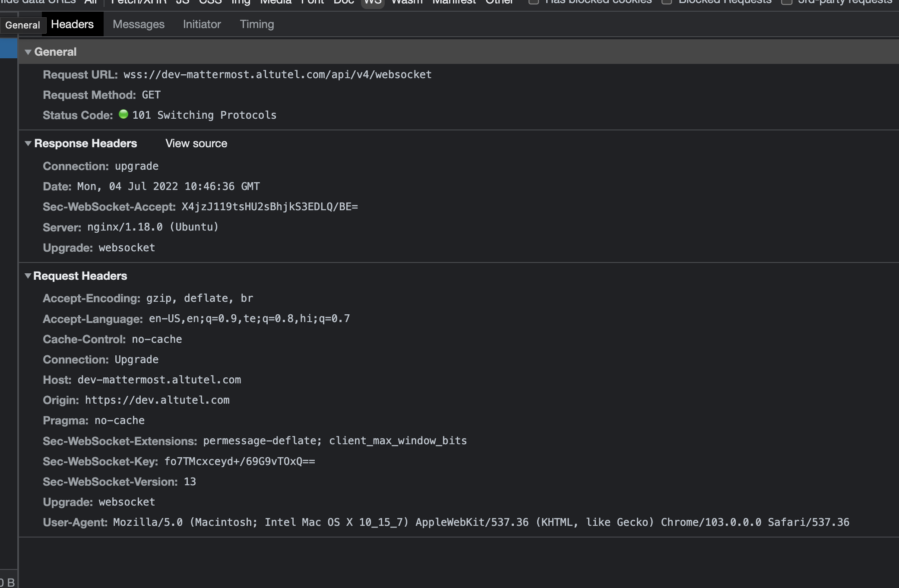Select the WS filter chip
Image resolution: width=899 pixels, height=588 pixels.
pos(372,2)
